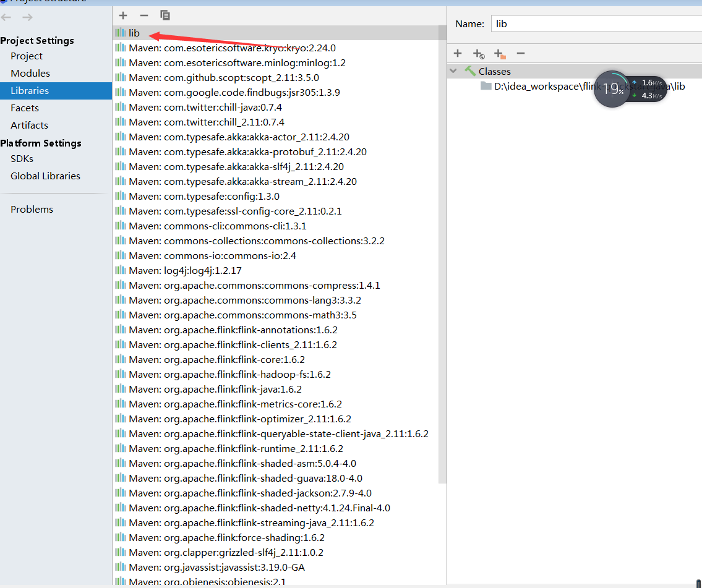Select Maven kryo:2.24.0 library
This screenshot has height=588, width=702.
[275, 48]
